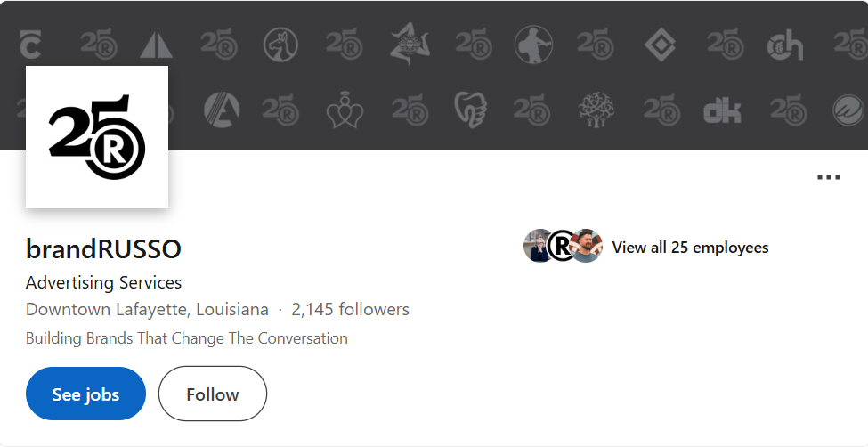Image resolution: width=868 pixels, height=447 pixels.
Task: Click the brandRUSSO 25 logo profile image
Action: pos(97,137)
